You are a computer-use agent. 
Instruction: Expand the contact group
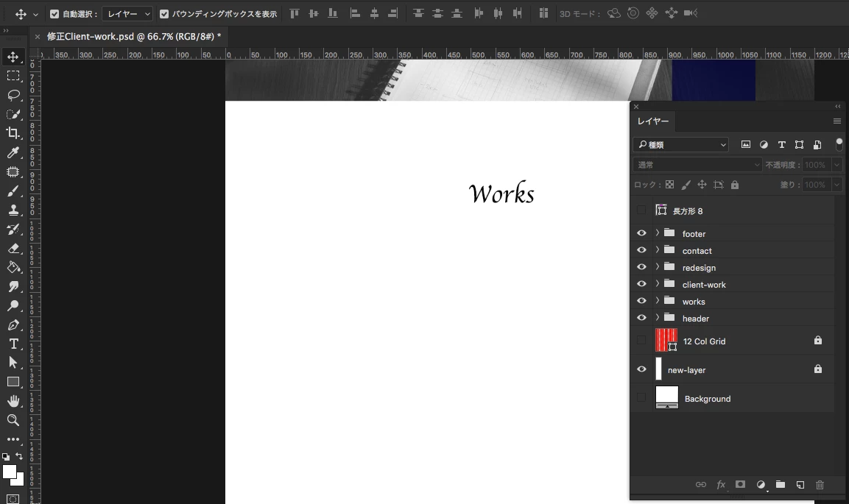pos(658,250)
